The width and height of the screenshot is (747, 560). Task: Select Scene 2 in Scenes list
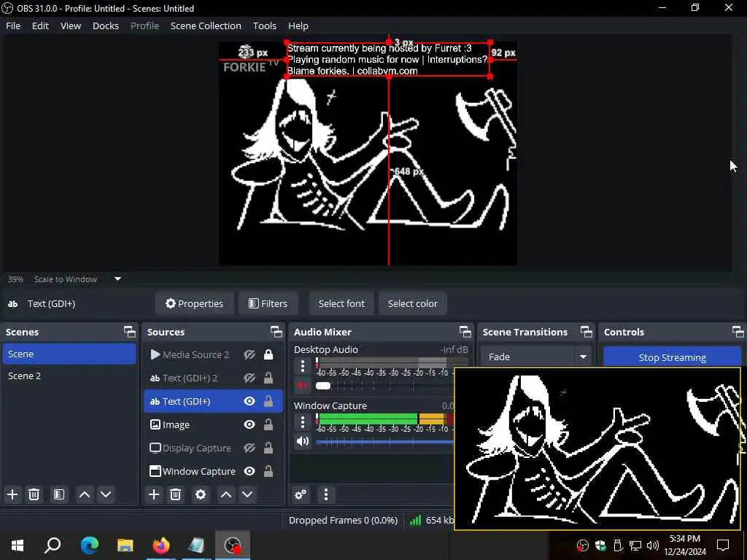69,376
